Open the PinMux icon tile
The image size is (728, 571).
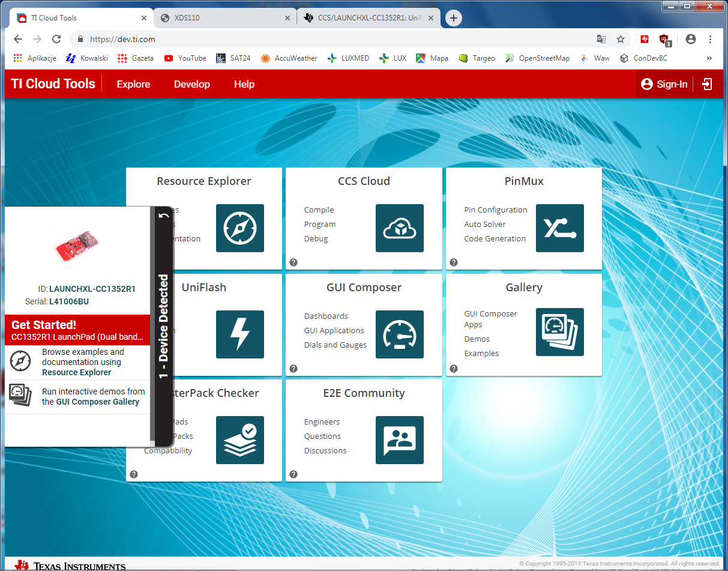pyautogui.click(x=560, y=228)
